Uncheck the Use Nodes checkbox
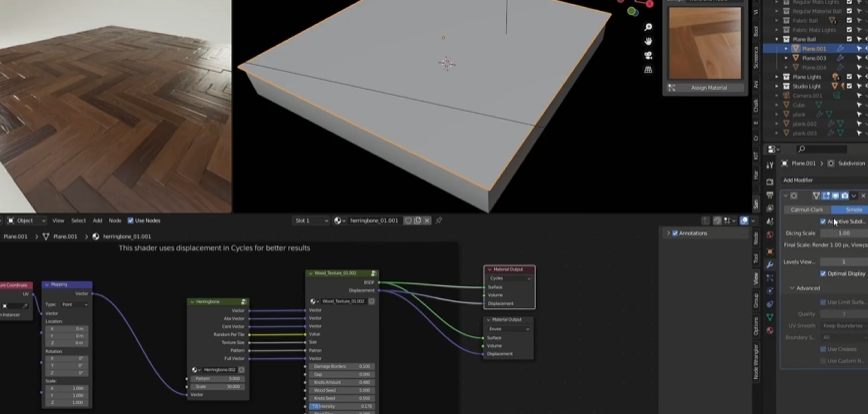This screenshot has width=868, height=414. pos(131,220)
